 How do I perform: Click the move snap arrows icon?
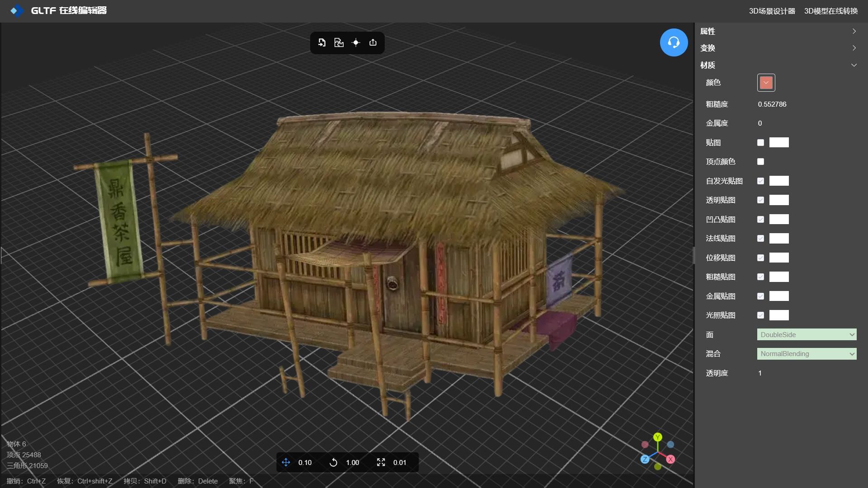[286, 462]
